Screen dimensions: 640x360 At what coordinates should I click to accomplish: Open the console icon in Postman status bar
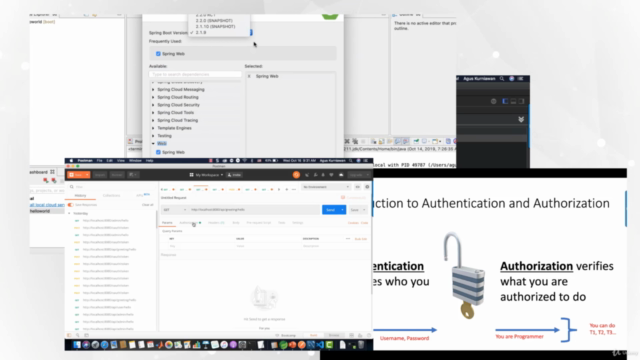click(86, 336)
